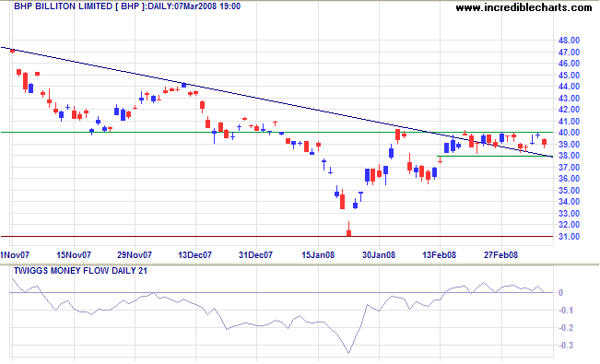Select the 37.00 price axis label

(569, 168)
